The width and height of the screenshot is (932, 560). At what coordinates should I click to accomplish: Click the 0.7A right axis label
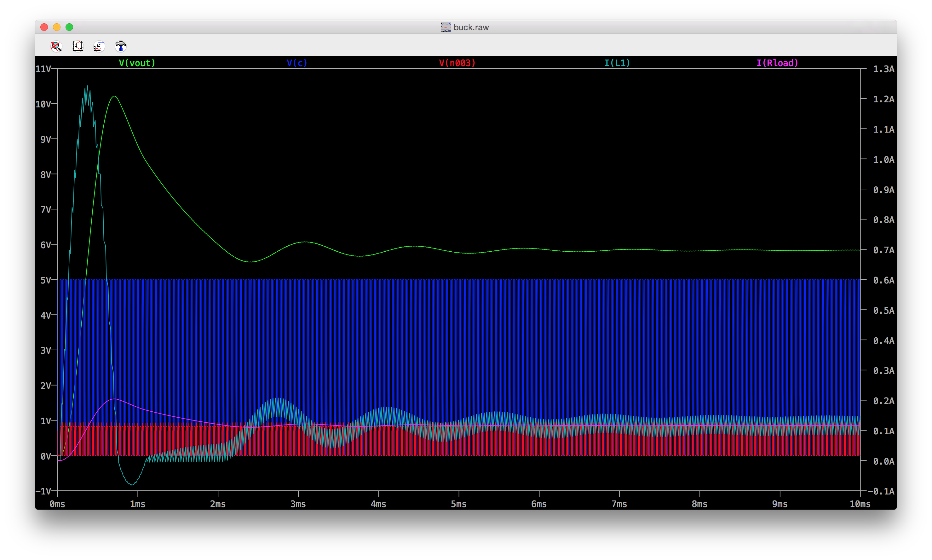pyautogui.click(x=884, y=250)
